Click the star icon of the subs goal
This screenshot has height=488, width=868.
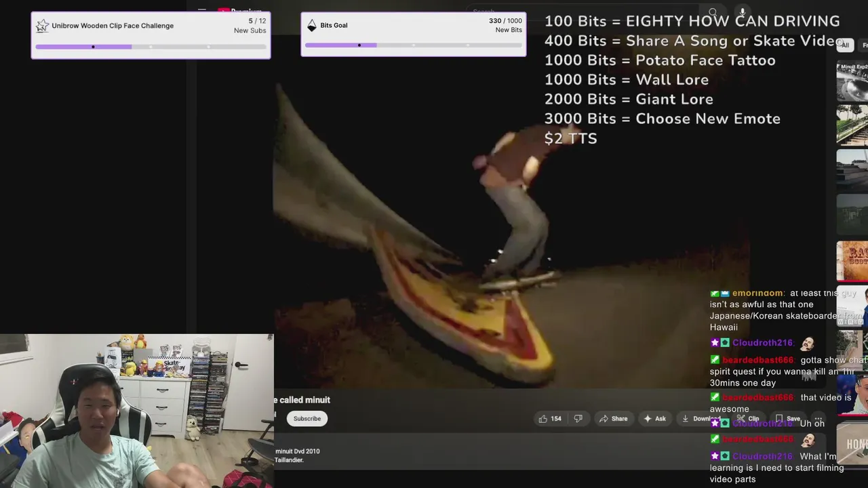click(x=42, y=26)
